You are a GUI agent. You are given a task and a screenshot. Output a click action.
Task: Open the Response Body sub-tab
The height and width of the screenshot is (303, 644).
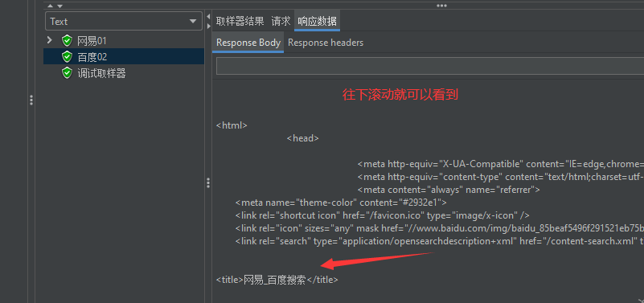click(x=248, y=43)
